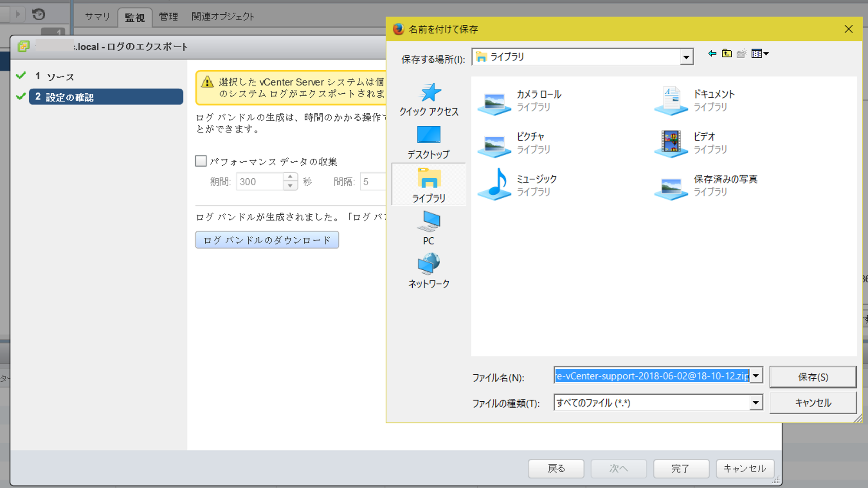Select ライブラリ in the places bar
The image size is (868, 488).
click(429, 185)
